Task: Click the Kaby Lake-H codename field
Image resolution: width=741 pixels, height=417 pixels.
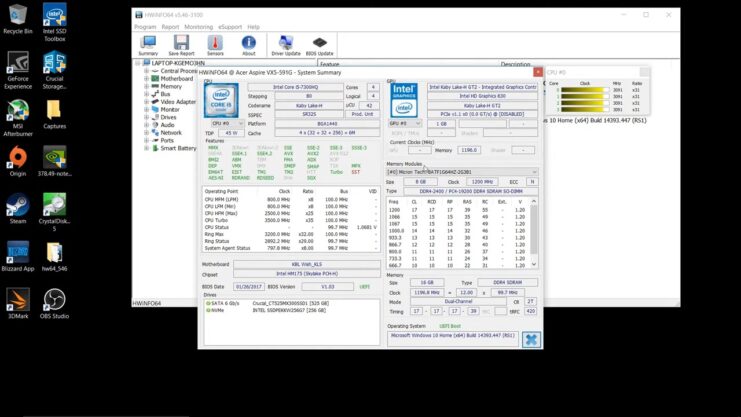Action: 309,105
